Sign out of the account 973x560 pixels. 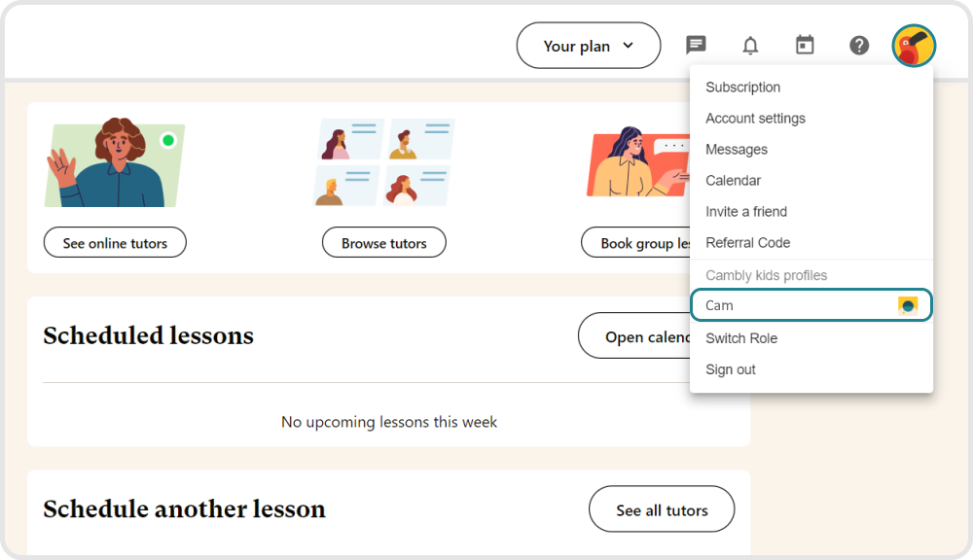pos(730,369)
